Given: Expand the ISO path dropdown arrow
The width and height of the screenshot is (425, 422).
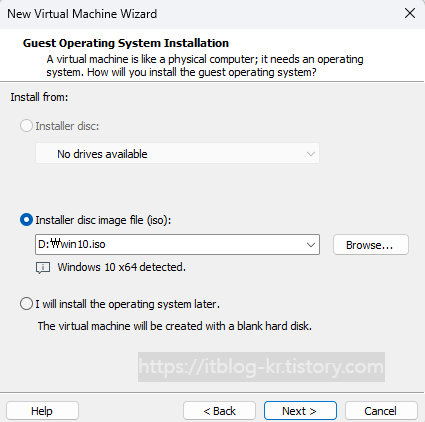Looking at the screenshot, I should [x=311, y=245].
